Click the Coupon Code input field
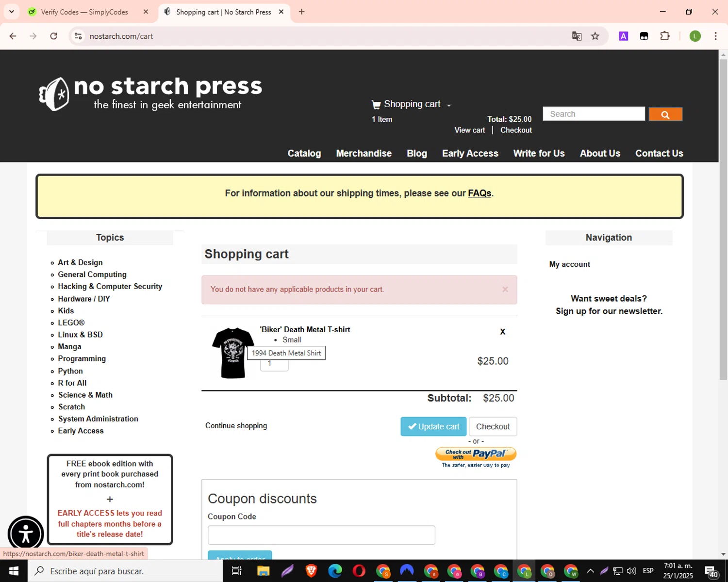The image size is (728, 582). click(x=321, y=535)
